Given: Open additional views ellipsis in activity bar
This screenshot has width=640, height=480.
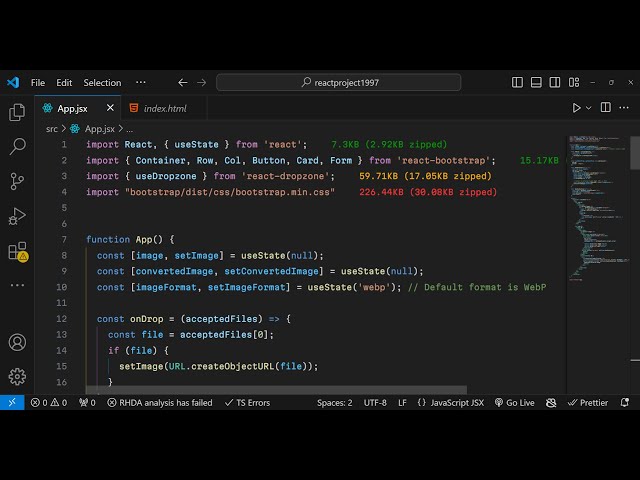Looking at the screenshot, I should point(17,285).
